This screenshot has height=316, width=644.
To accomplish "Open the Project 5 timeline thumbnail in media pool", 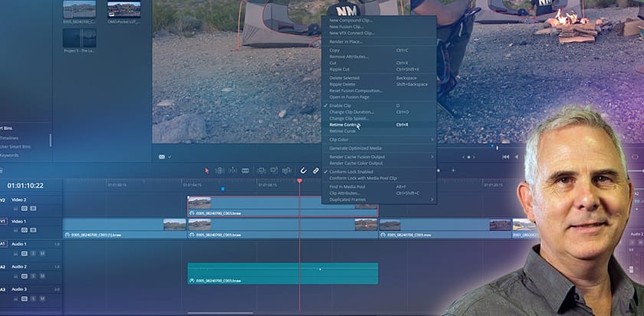I will click(79, 38).
